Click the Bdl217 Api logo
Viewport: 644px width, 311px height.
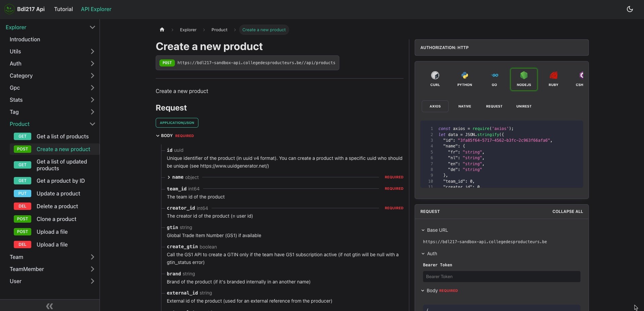point(9,9)
